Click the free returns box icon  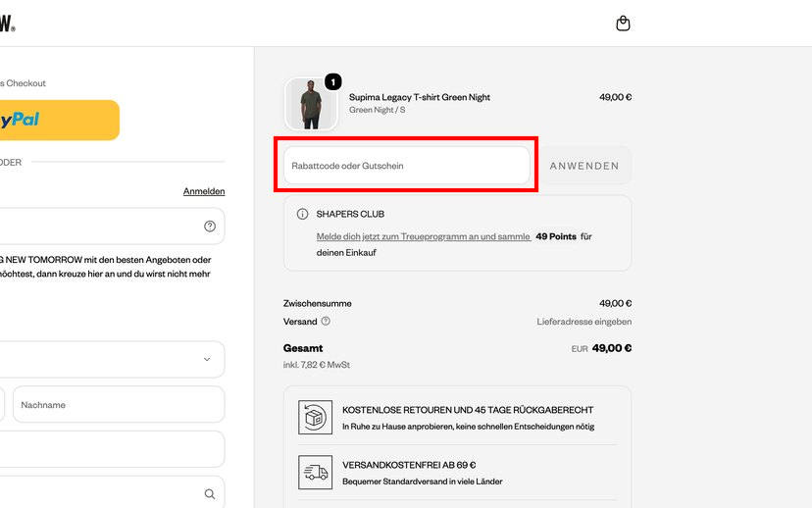pos(316,417)
